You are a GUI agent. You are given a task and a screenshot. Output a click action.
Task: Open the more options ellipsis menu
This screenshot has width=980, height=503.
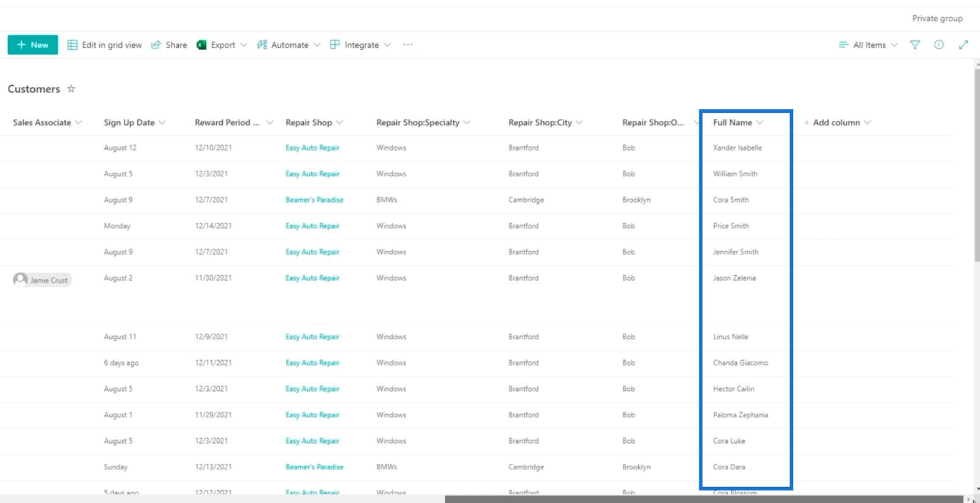pyautogui.click(x=408, y=45)
